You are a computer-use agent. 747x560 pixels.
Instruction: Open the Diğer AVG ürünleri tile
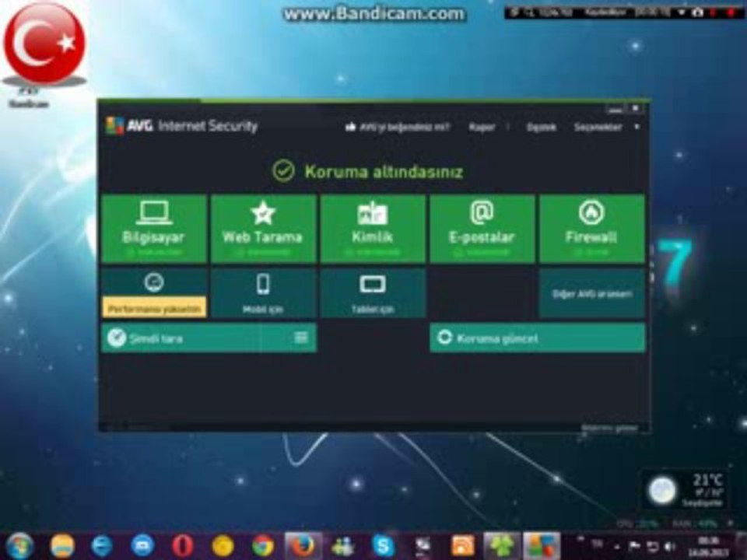click(x=591, y=293)
